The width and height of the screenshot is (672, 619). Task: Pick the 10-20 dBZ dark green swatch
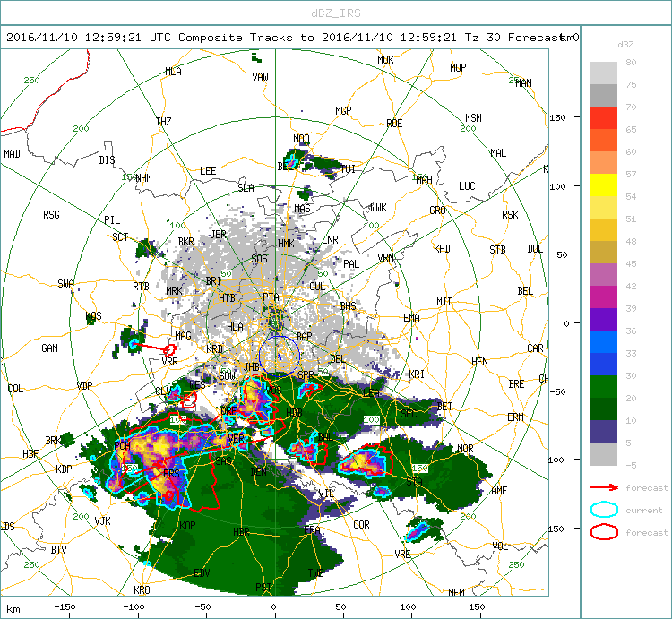click(x=603, y=408)
